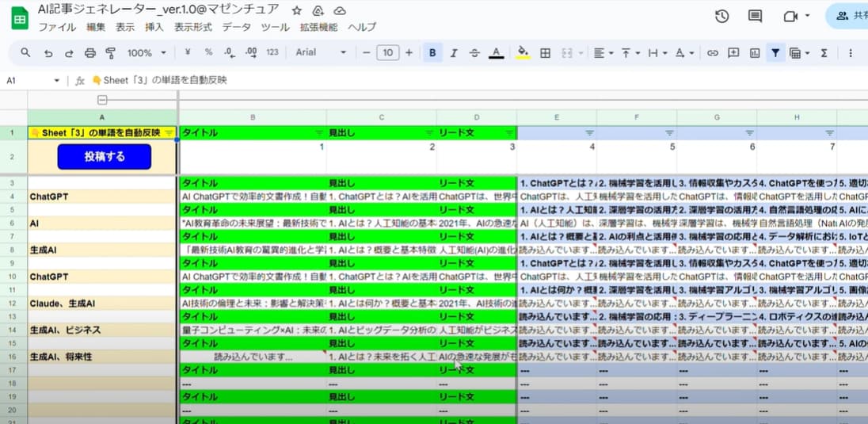Open the borders tool
868x424 pixels.
coord(545,52)
